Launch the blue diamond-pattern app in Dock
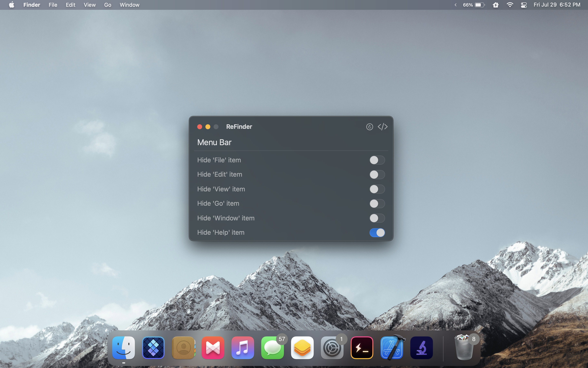Viewport: 588px width, 368px height. (153, 348)
